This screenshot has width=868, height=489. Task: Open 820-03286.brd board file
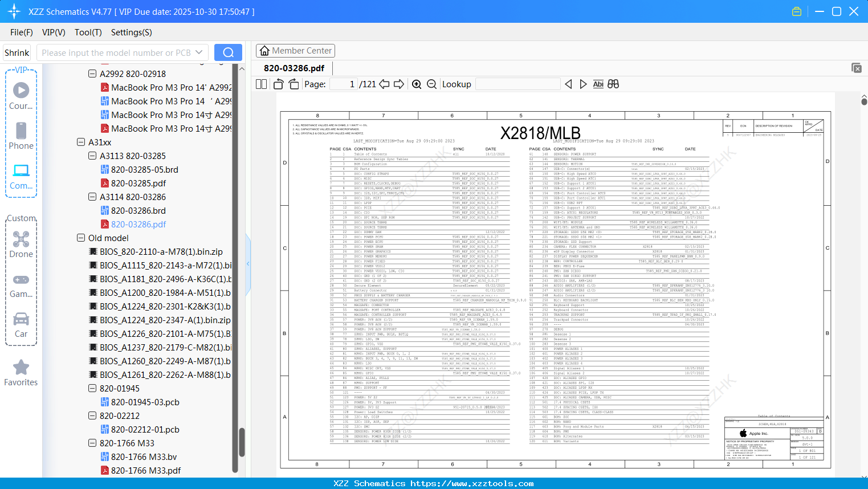138,210
